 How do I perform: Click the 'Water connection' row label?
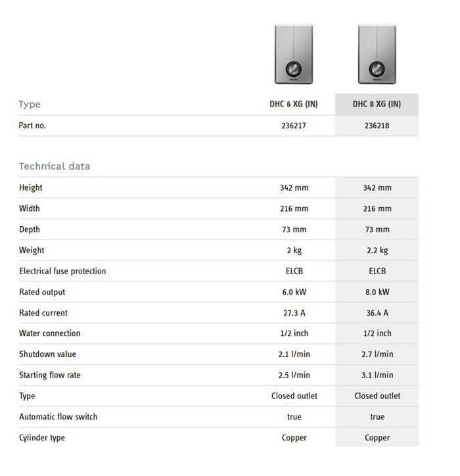point(50,333)
